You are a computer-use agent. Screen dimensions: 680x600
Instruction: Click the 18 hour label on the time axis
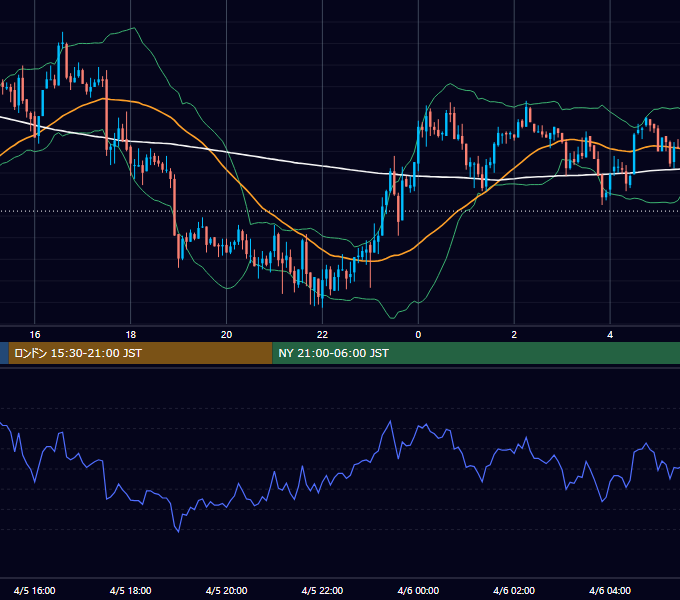[x=131, y=335]
